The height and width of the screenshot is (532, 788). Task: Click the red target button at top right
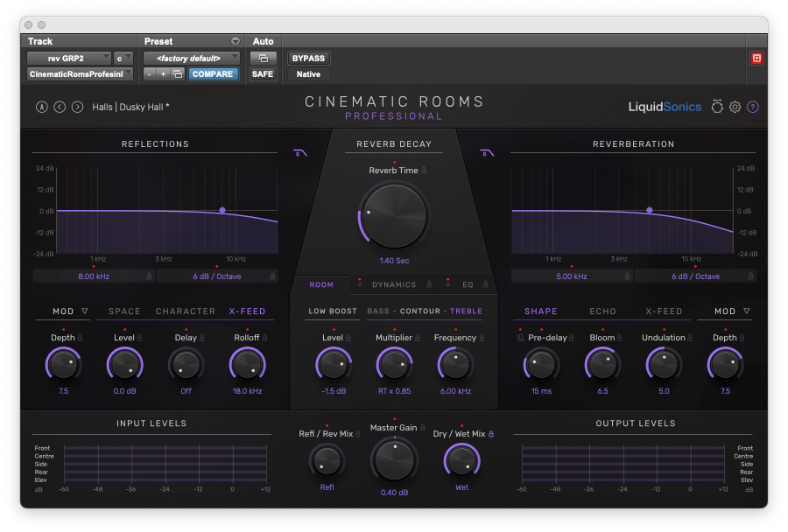tap(756, 59)
